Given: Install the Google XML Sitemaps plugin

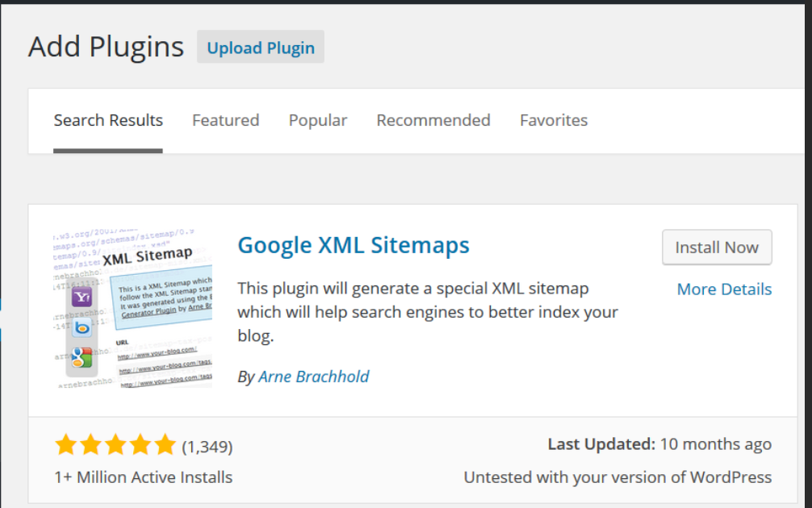Looking at the screenshot, I should click(x=717, y=248).
